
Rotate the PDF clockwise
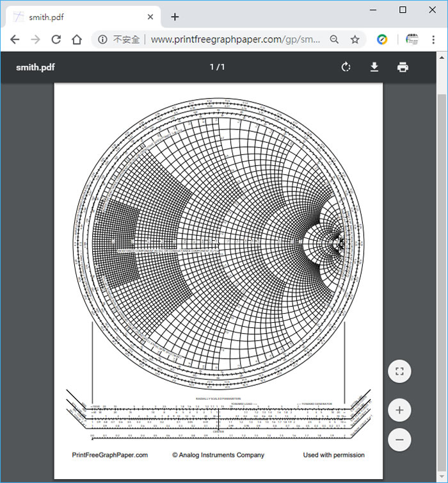click(x=346, y=67)
